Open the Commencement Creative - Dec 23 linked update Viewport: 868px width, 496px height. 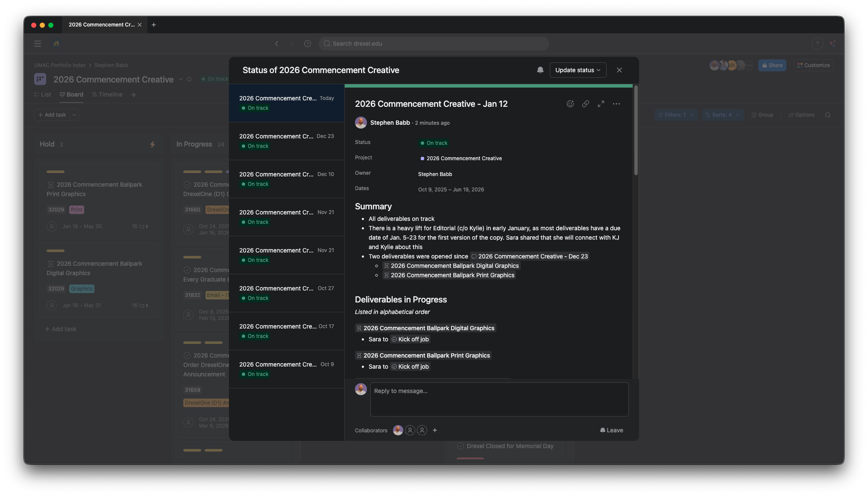point(530,256)
